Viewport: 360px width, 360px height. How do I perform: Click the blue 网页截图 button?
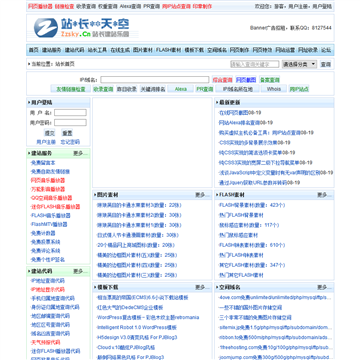pos(246,80)
